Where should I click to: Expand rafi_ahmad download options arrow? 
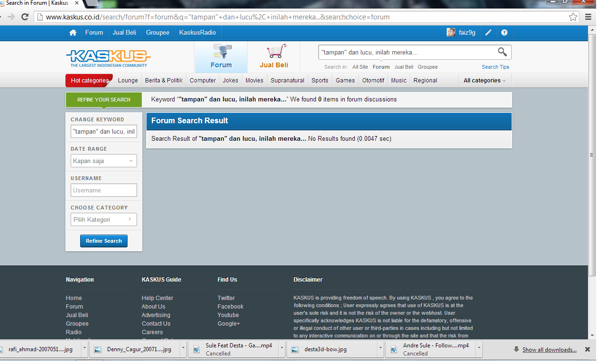tap(85, 349)
